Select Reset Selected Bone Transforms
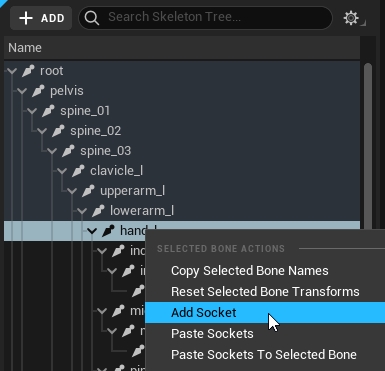The height and width of the screenshot is (371, 385). [x=265, y=292]
